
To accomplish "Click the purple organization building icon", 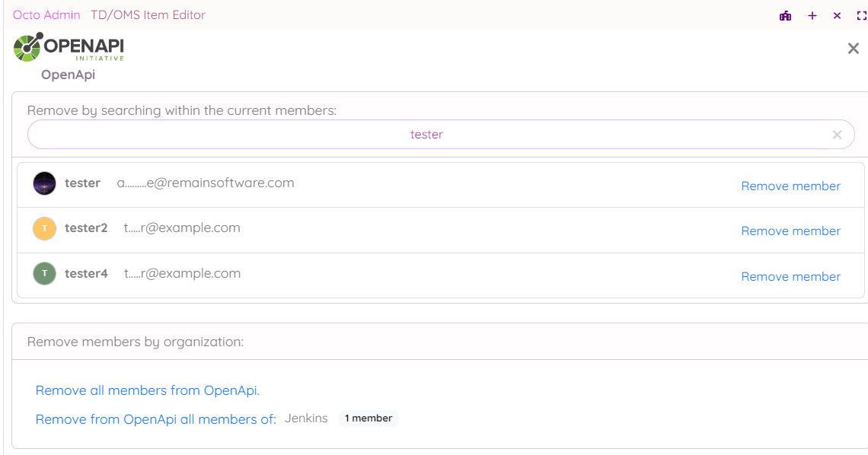I will coord(785,15).
